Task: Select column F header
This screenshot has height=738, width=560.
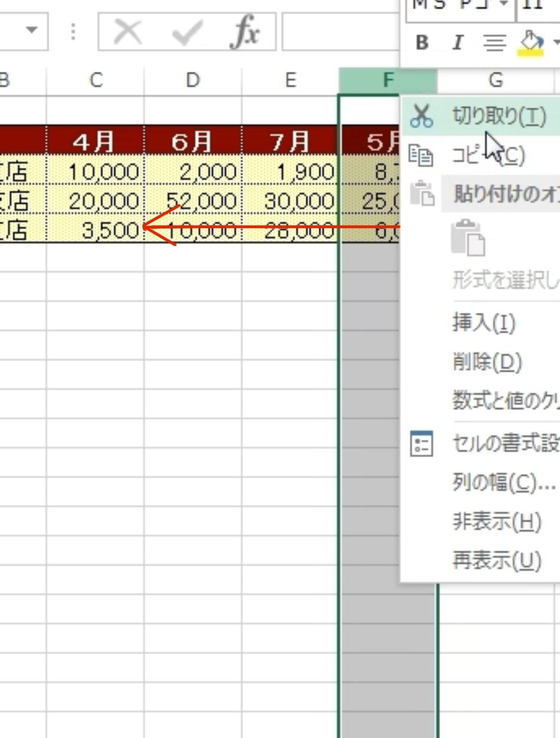Action: point(387,80)
